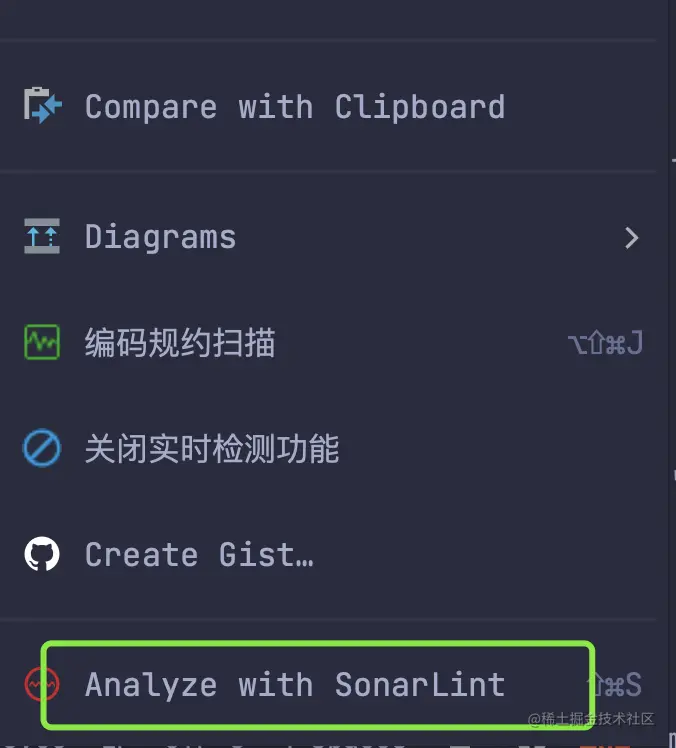
Task: Click the Diagrams icon with up arrows
Action: click(x=42, y=236)
